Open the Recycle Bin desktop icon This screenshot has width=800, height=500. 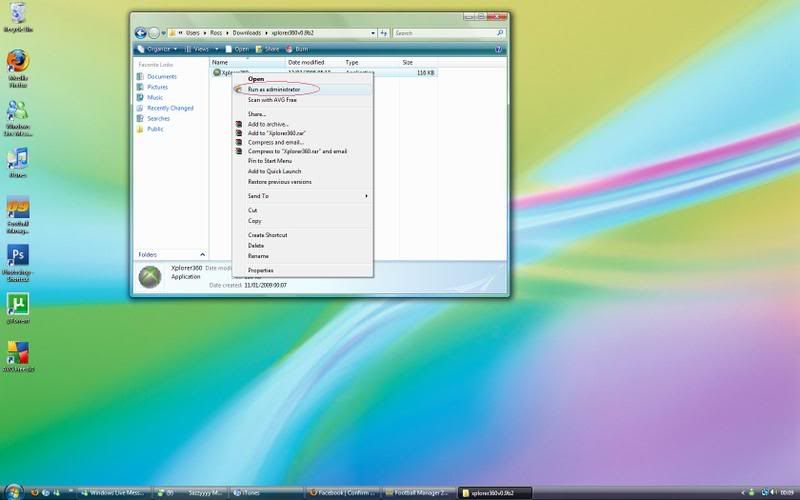pyautogui.click(x=18, y=17)
